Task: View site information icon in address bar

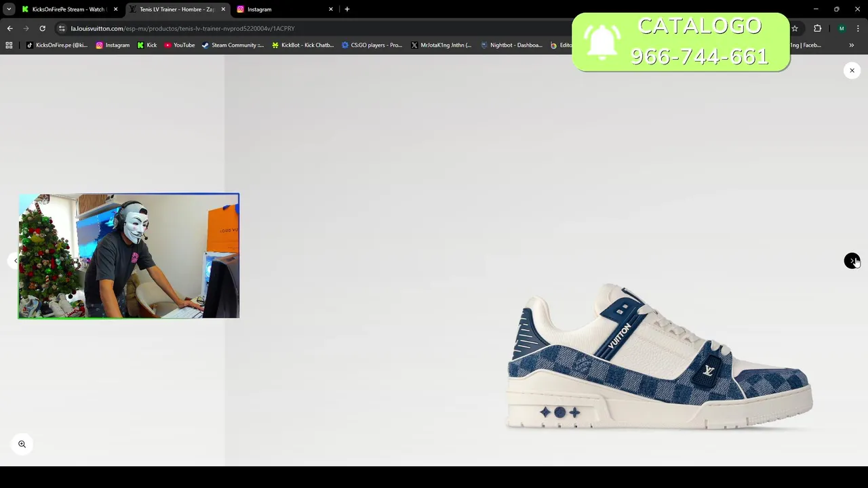Action: point(62,28)
